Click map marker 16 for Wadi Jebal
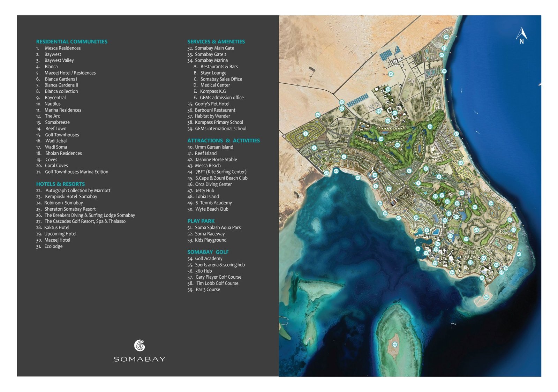The image size is (558, 392). (x=461, y=163)
